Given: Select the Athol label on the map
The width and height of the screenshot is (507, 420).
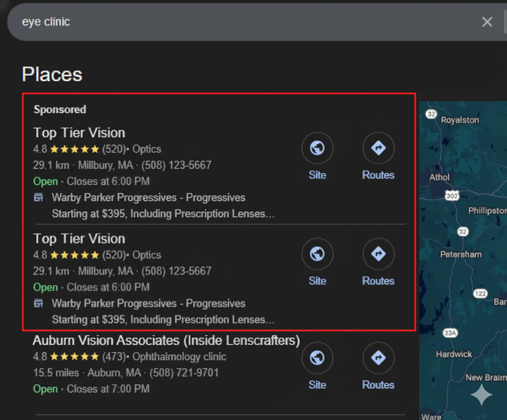Looking at the screenshot, I should click(x=439, y=177).
